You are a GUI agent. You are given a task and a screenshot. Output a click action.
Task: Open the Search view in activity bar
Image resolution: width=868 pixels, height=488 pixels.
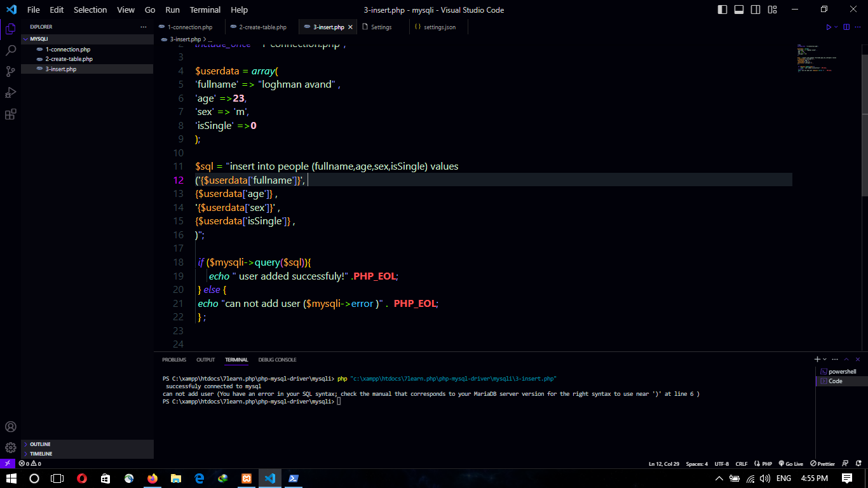tap(10, 50)
